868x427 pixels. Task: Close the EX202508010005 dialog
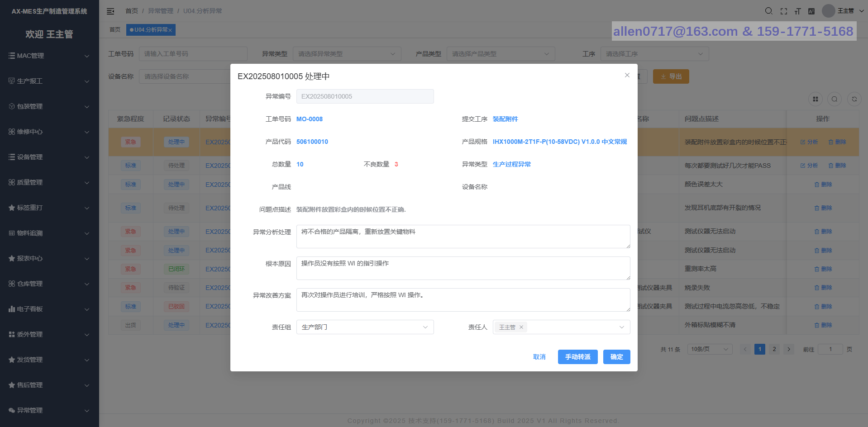pyautogui.click(x=627, y=75)
